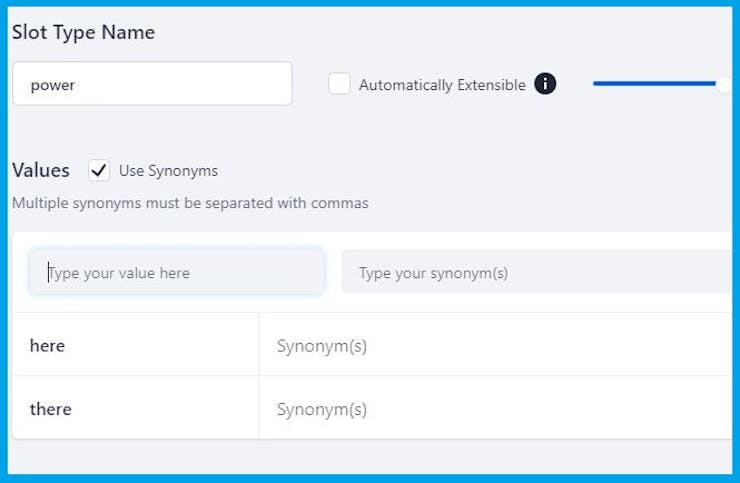Click the word 'power' in the name field
The image size is (740, 483).
click(52, 85)
